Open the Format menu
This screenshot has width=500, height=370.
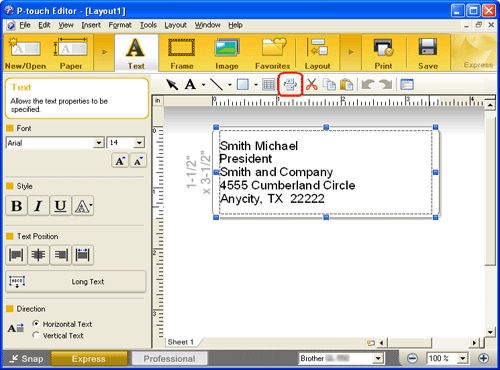[120, 25]
